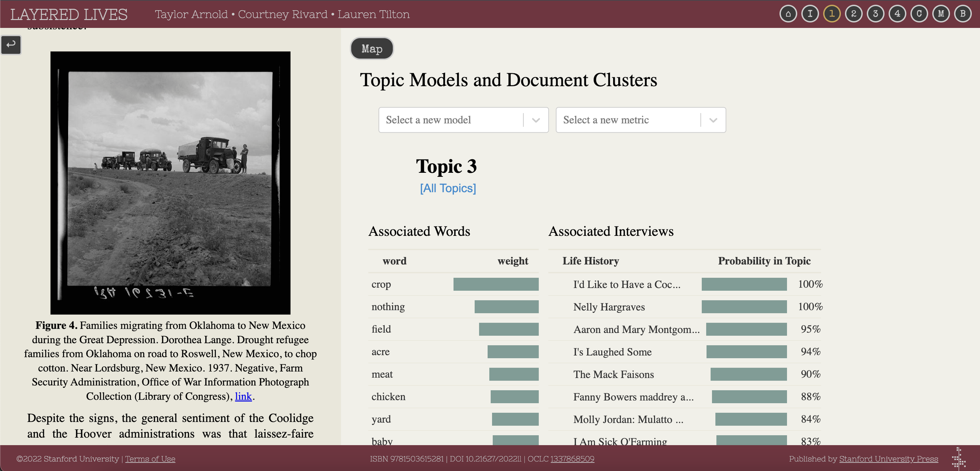Screen dimensions: 980x471
Task: Open the 'Select a new metric' dropdown
Action: (x=641, y=120)
